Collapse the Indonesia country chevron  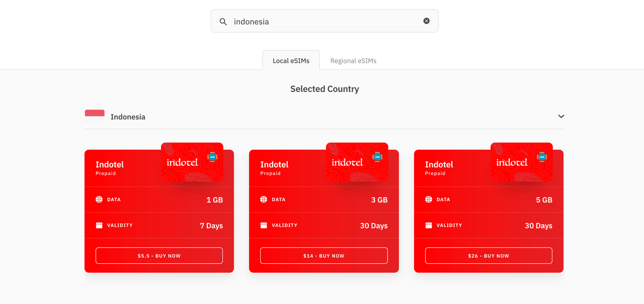pos(561,117)
